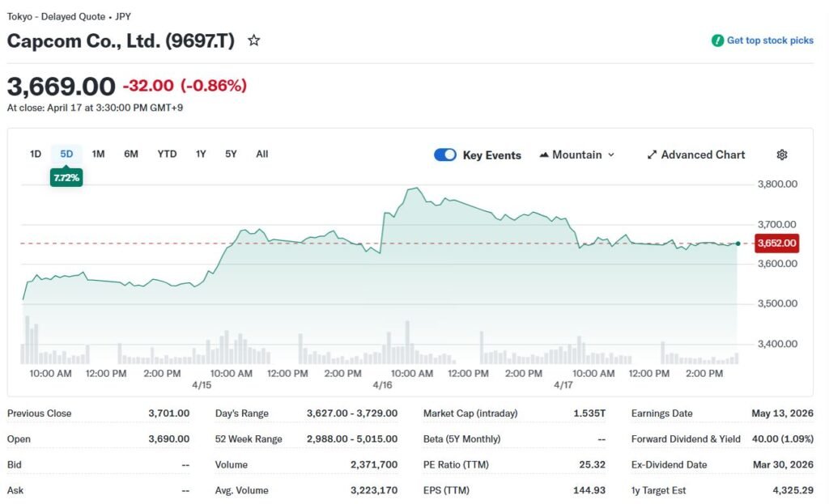Click the Advanced Chart expand arrows icon
Screen dimensions: 829x504
pyautogui.click(x=652, y=155)
